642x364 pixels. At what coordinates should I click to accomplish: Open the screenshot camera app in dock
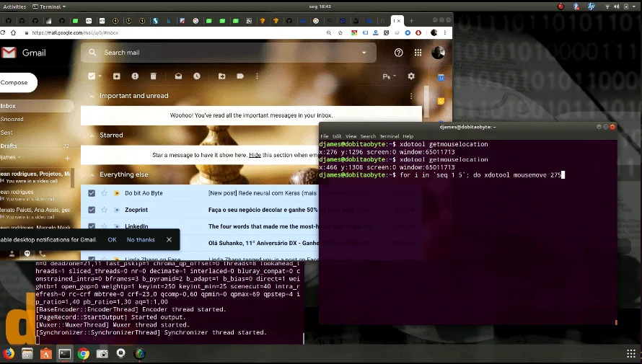coord(102,353)
